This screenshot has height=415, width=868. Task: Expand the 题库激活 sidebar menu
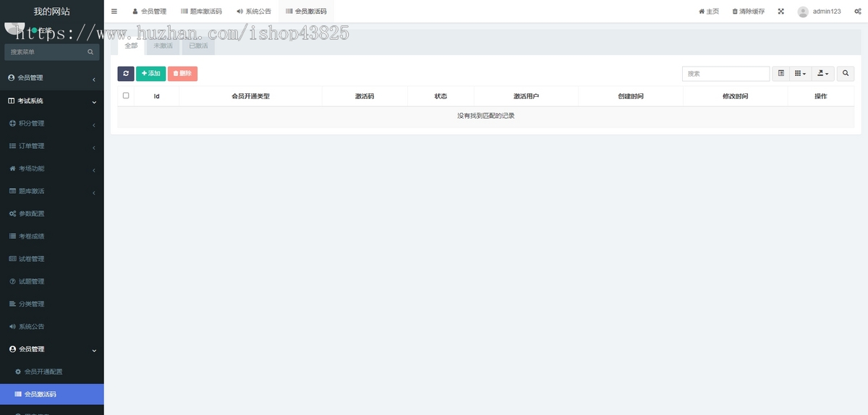click(52, 192)
